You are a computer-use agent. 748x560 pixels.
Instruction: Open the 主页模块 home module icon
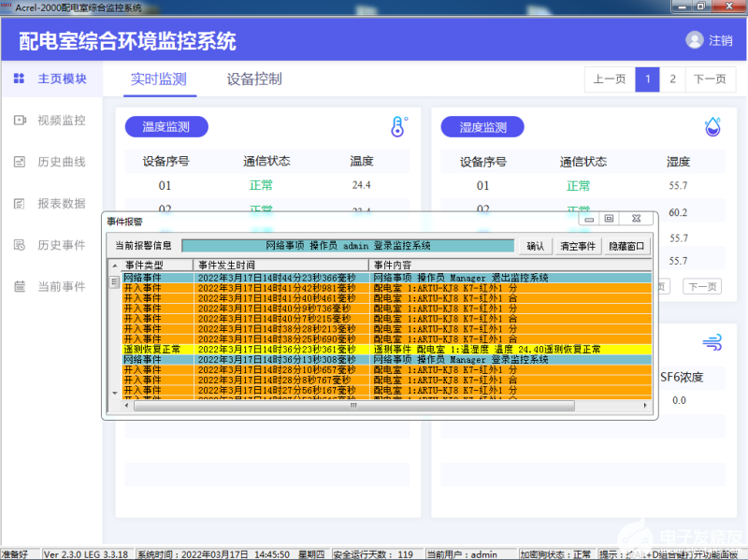click(19, 79)
